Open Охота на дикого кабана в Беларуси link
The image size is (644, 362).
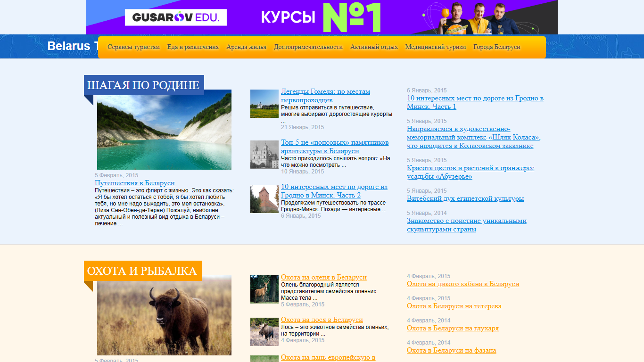coord(463,284)
